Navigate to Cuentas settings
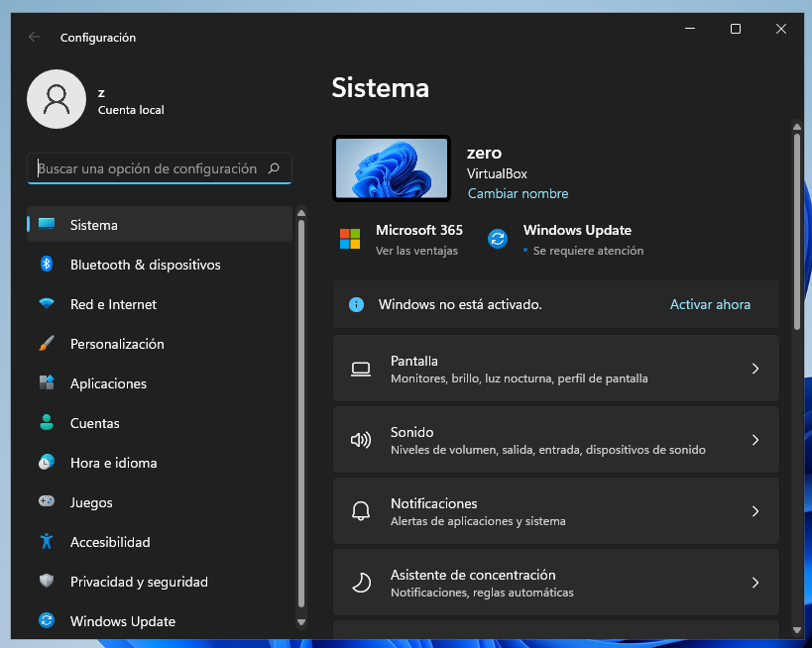This screenshot has height=648, width=812. point(160,422)
